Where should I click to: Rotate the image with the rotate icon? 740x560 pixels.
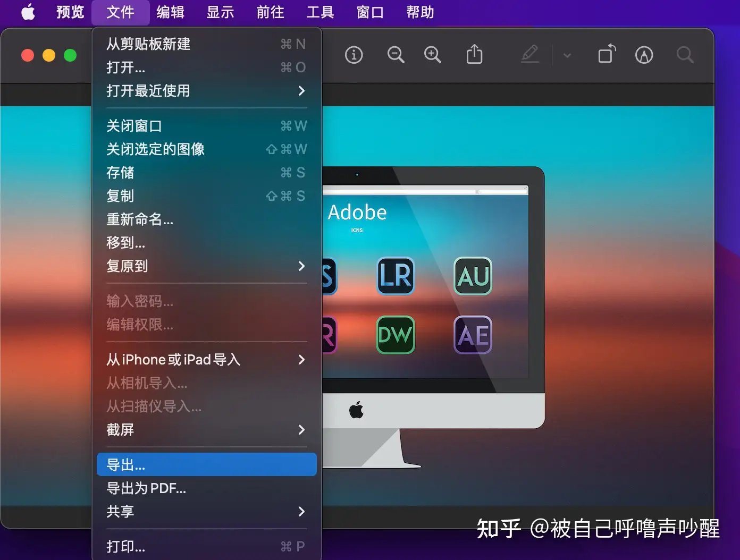click(x=607, y=54)
